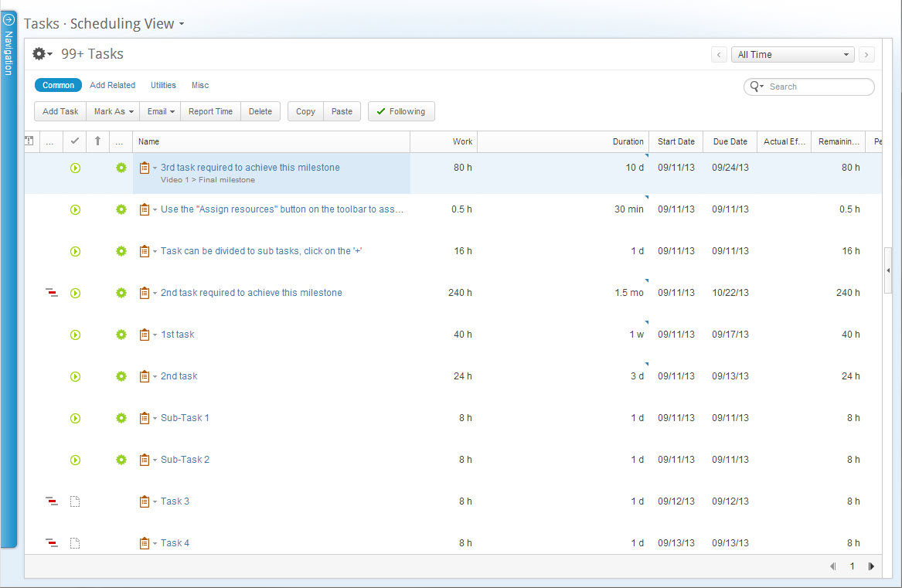The width and height of the screenshot is (902, 588).
Task: Select the Common tab
Action: [x=58, y=85]
